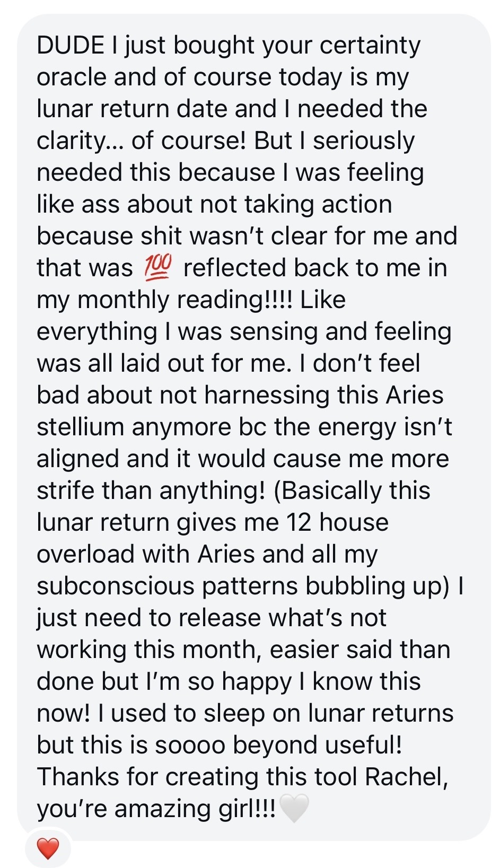
Task: Click the white heart emoji
Action: point(293,809)
